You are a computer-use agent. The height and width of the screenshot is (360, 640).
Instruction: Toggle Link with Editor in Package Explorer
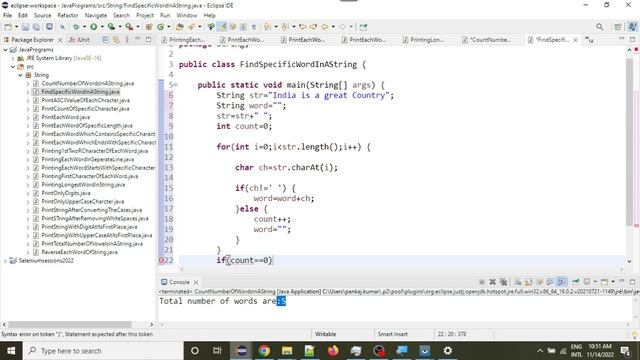(x=116, y=40)
